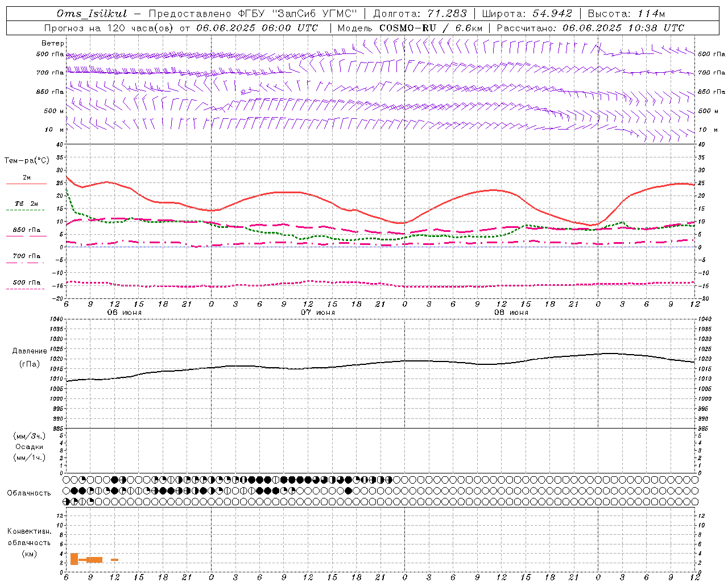This screenshot has height=582, width=728.
Task: Click the elevation label Высота: 114м
Action: pyautogui.click(x=626, y=14)
